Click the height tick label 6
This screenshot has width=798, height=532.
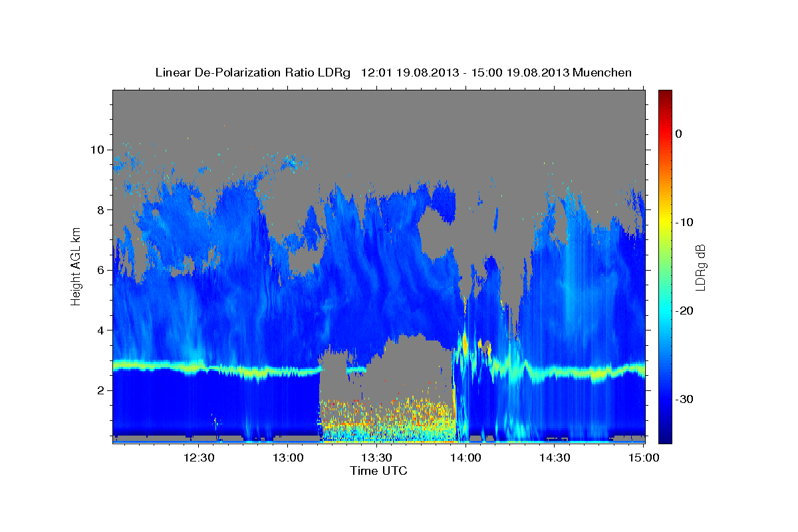point(102,270)
